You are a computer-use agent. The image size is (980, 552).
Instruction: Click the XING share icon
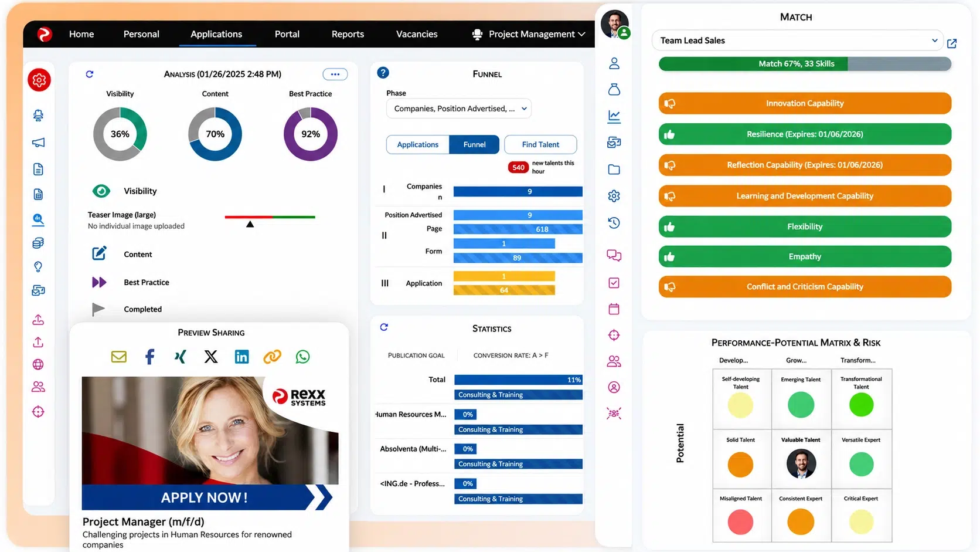pyautogui.click(x=180, y=357)
